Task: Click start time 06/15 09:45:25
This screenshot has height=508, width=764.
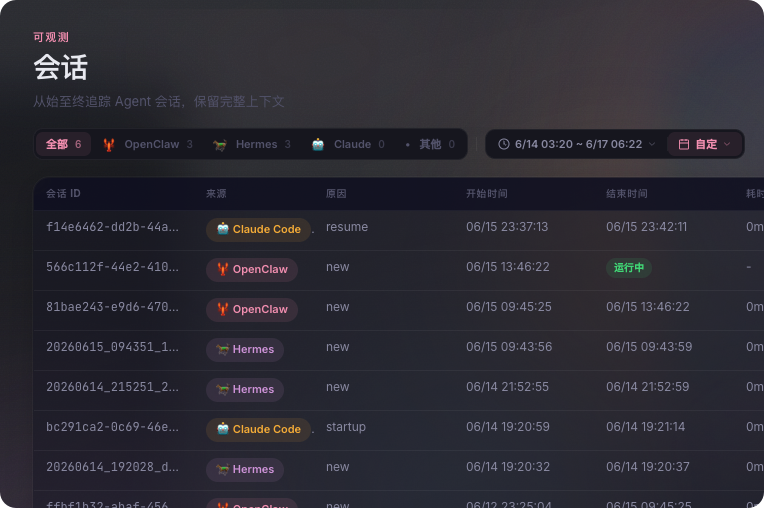Action: [509, 307]
